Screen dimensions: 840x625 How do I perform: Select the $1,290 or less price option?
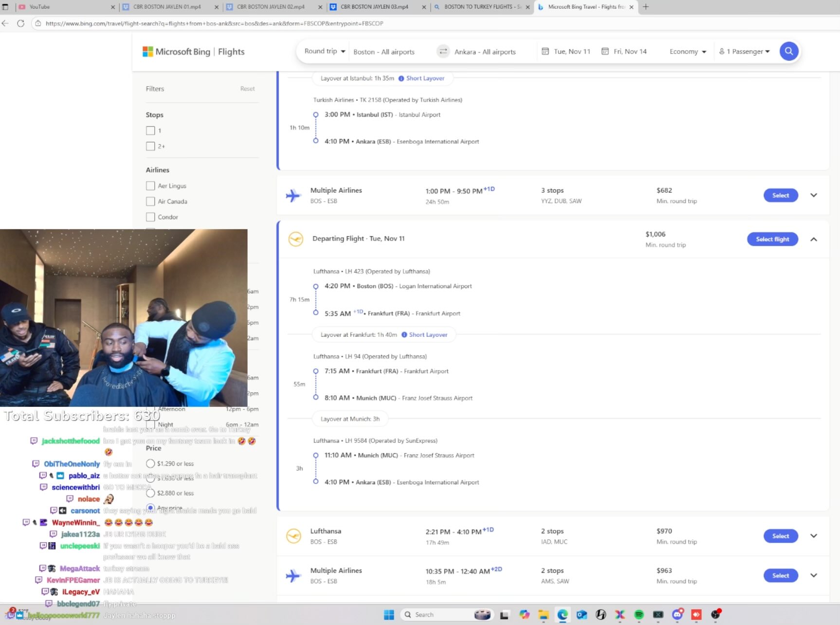pyautogui.click(x=150, y=463)
